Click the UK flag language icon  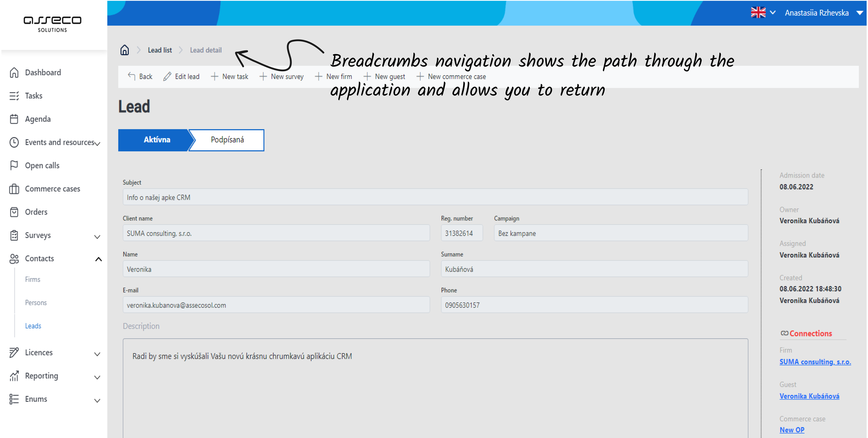pyautogui.click(x=758, y=12)
